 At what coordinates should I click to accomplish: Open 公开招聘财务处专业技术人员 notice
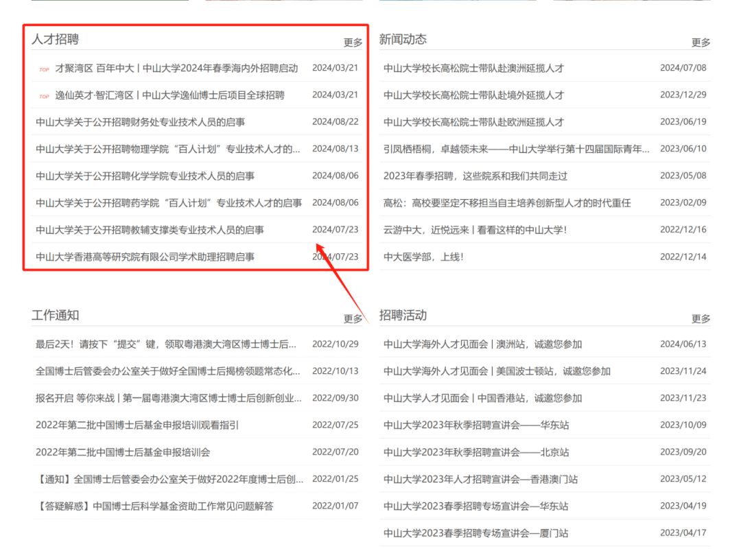[141, 122]
